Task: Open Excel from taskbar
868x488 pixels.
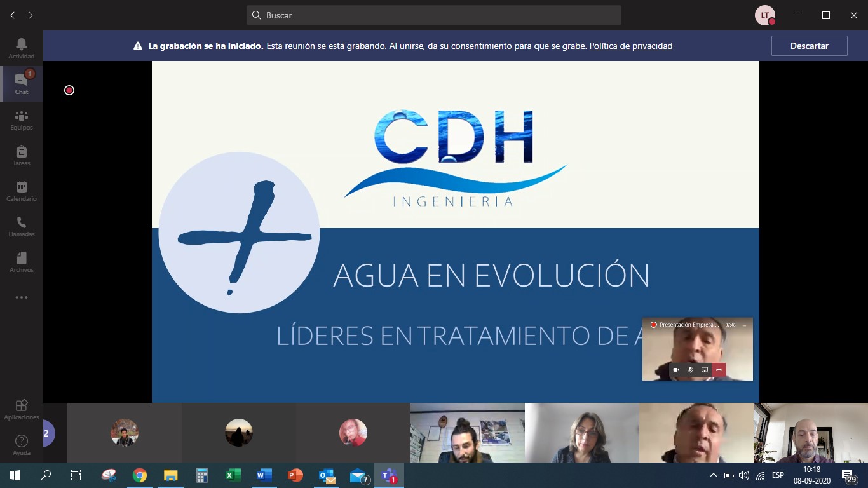Action: pos(233,475)
